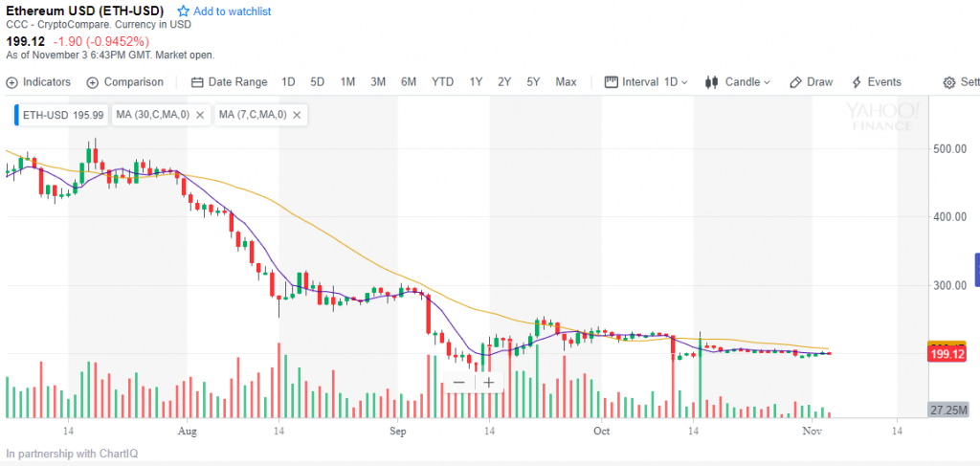
Task: Click the Oct date axis label
Action: click(x=601, y=431)
